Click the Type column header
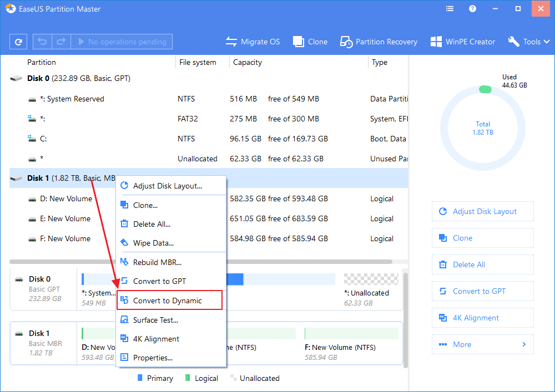555x392 pixels. (380, 62)
